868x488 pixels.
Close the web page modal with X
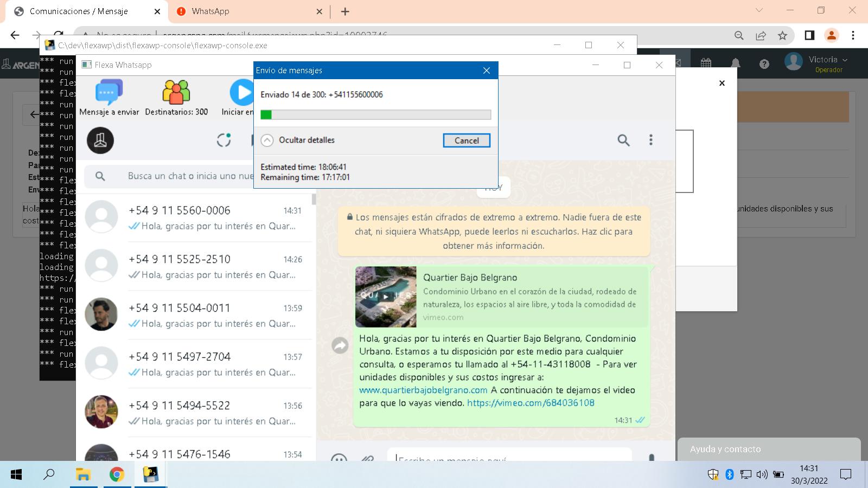[x=722, y=83]
